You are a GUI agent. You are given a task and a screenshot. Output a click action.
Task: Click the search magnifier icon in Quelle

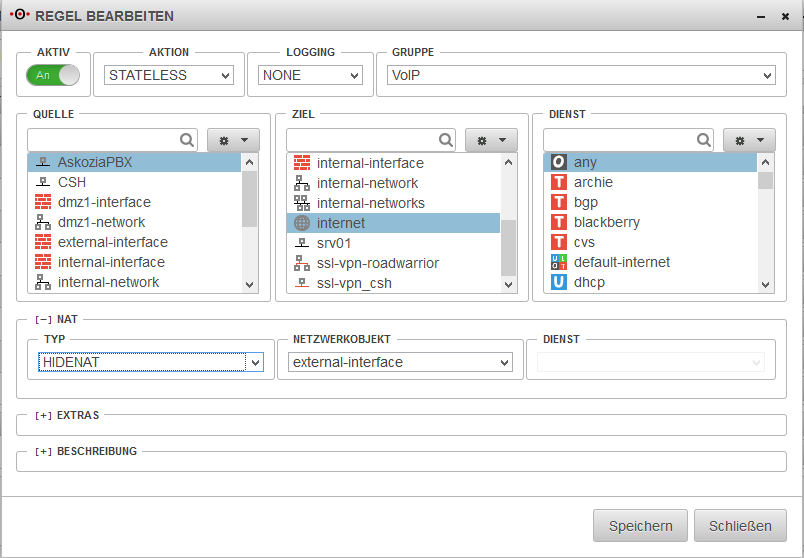(x=187, y=140)
